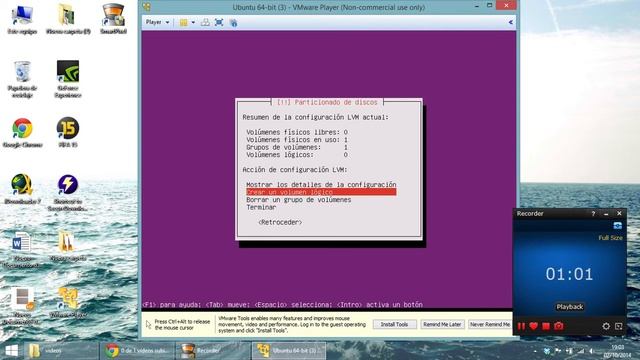Switch to the videos folder taskbar item
The height and width of the screenshot is (360, 640).
61,351
